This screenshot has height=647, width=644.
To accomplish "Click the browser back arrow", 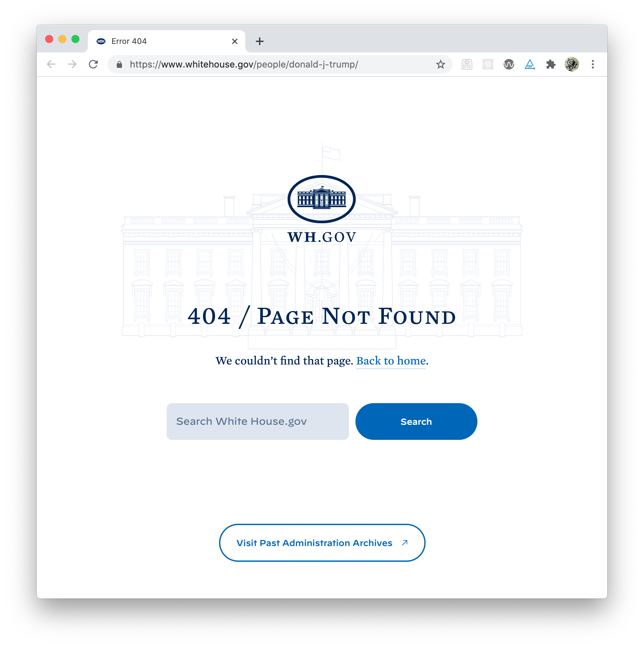I will (x=51, y=64).
